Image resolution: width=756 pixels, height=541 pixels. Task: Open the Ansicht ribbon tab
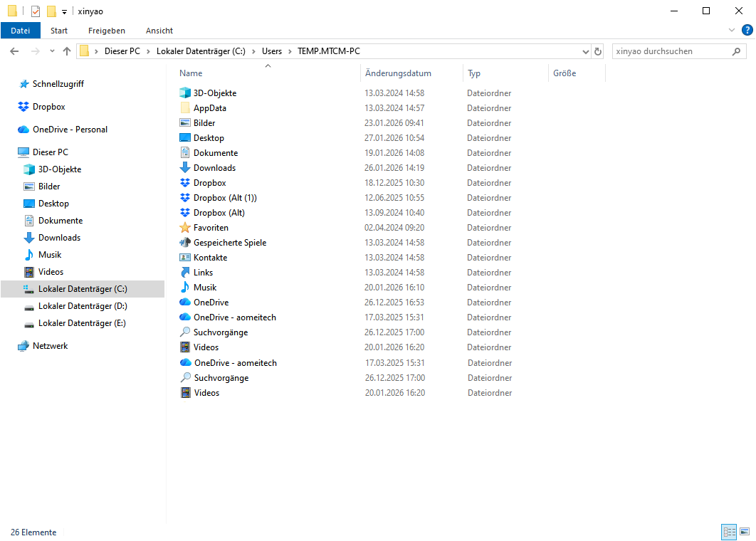coord(159,31)
